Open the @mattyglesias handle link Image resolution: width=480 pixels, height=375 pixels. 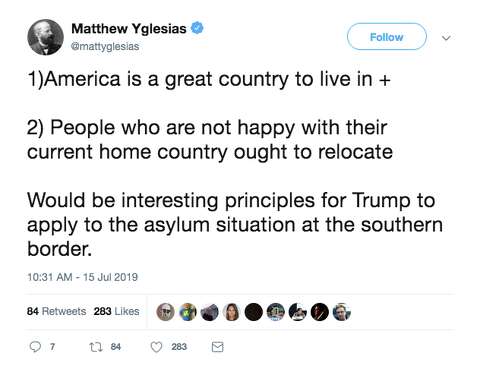tap(105, 46)
